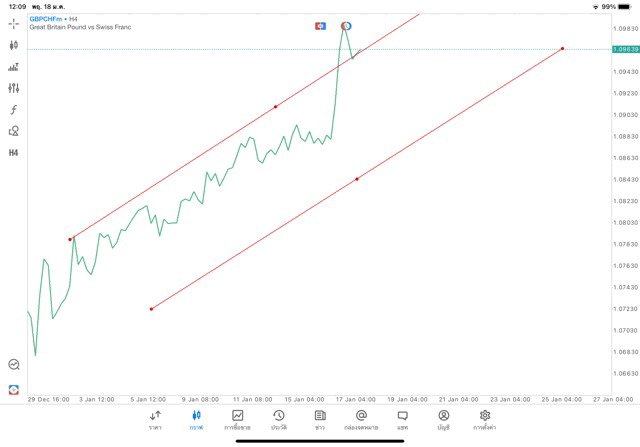Tap the zoom icon at bottom left
The image size is (640, 447).
click(14, 365)
